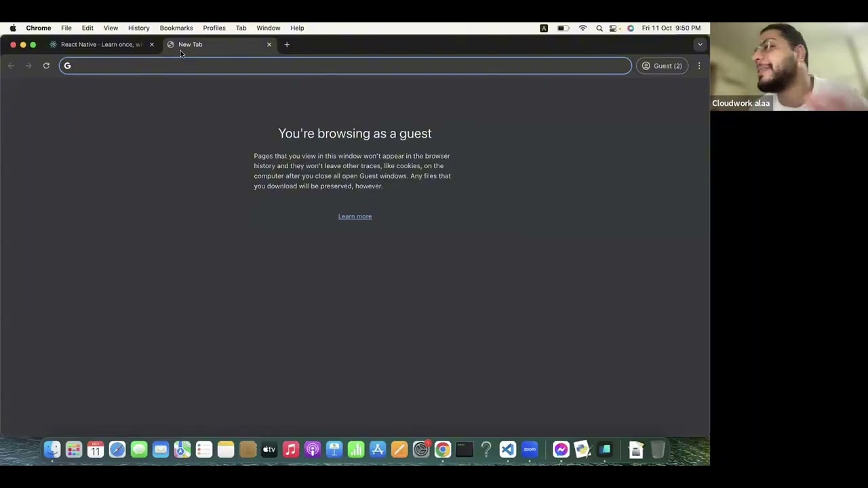This screenshot has width=868, height=488.
Task: Open Notes from the dock
Action: pyautogui.click(x=226, y=449)
